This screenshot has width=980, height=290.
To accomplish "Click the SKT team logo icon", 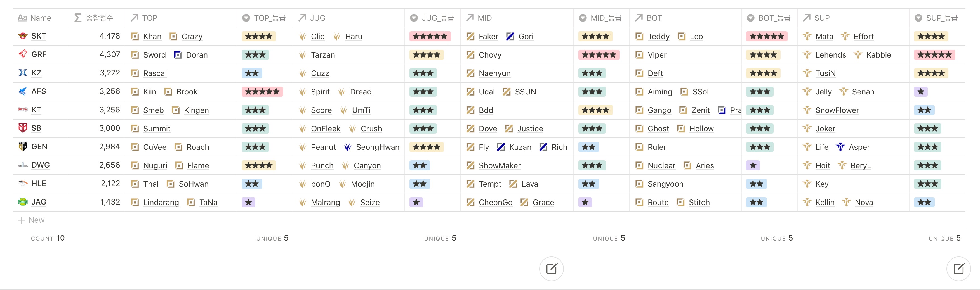I will coord(23,36).
